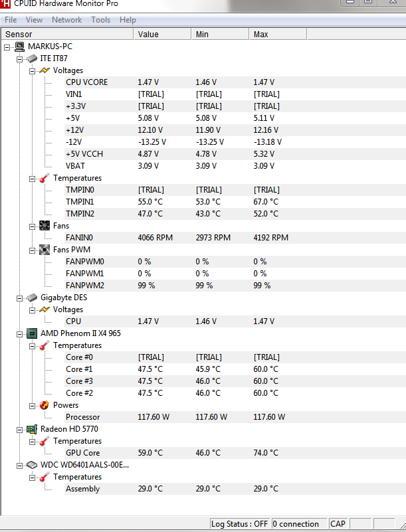This screenshot has height=532, width=406.
Task: Click the Fans PWM icon
Action: [x=45, y=250]
